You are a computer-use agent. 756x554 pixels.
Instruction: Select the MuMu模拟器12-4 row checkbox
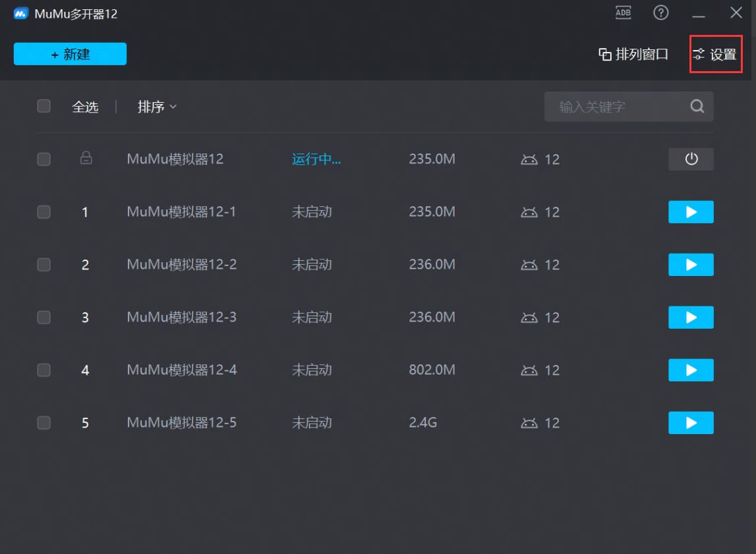[x=44, y=370]
